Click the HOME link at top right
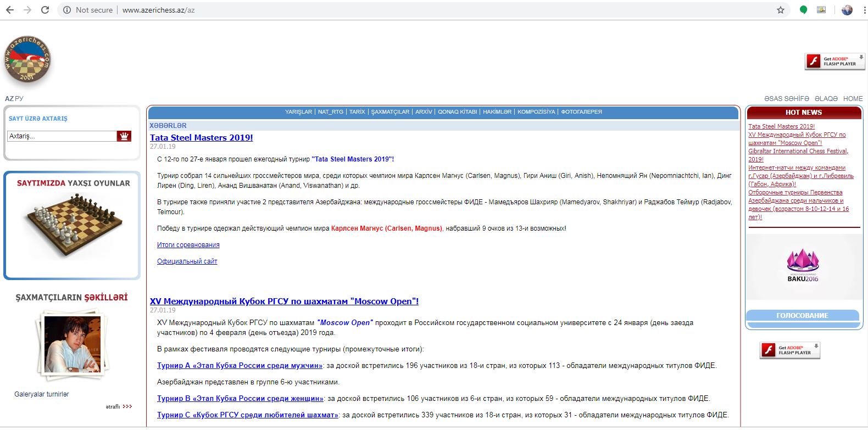868x430 pixels. coord(853,99)
